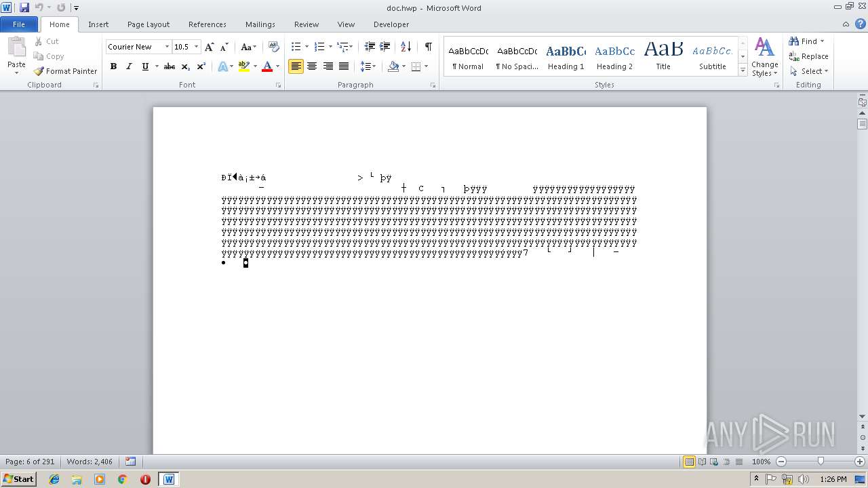Select Justify alignment
This screenshot has height=488, width=868.
[x=344, y=66]
